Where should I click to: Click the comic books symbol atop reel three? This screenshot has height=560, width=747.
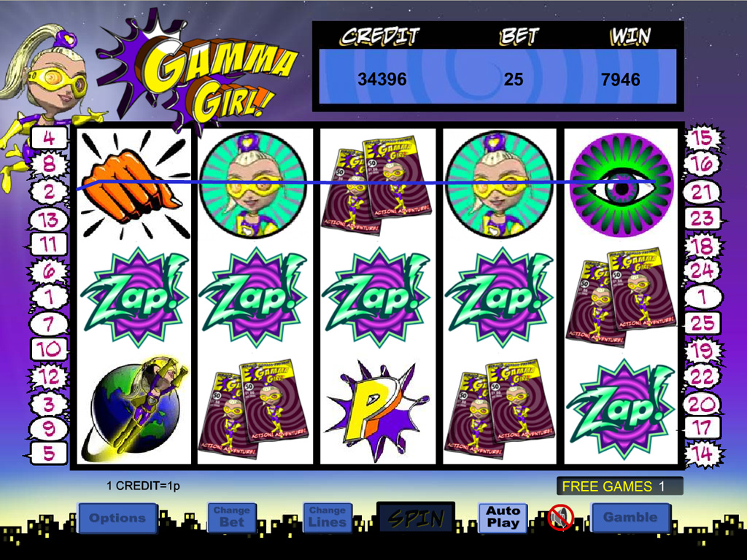[376, 184]
